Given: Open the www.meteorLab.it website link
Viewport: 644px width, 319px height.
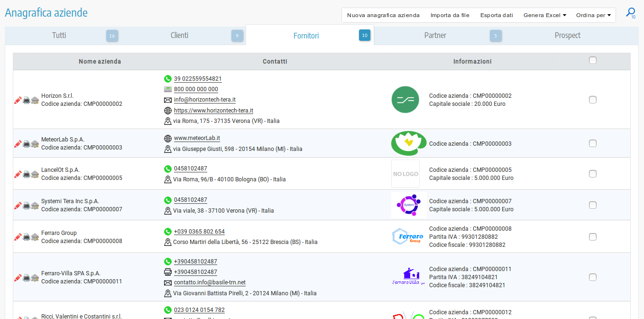Looking at the screenshot, I should pos(197,138).
